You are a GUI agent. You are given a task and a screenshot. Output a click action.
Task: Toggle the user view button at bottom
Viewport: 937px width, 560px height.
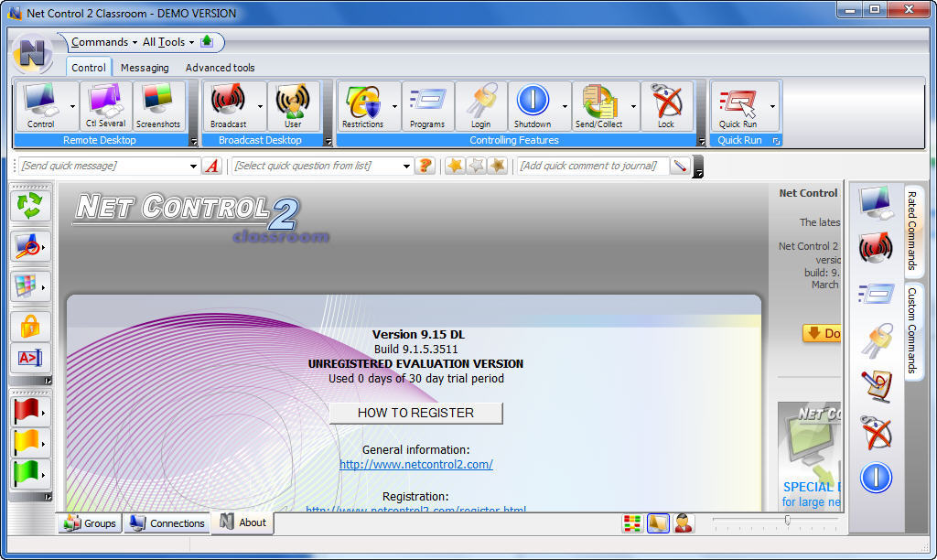click(684, 523)
